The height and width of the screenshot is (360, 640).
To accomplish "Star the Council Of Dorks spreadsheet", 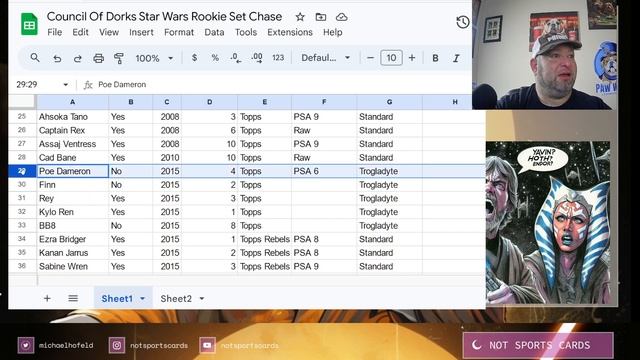I will [x=300, y=17].
